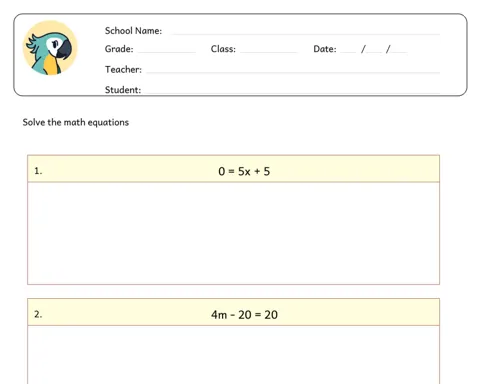Click inside question 2 answer box
The height and width of the screenshot is (384, 480).
[x=233, y=355]
